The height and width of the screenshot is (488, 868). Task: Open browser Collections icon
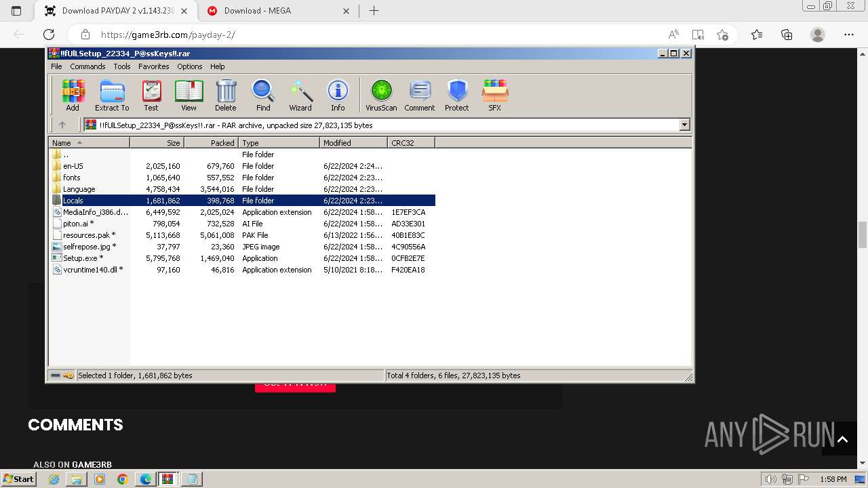[787, 35]
